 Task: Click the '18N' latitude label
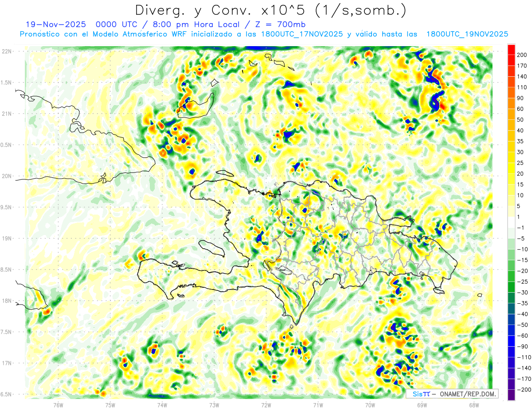click(x=7, y=301)
